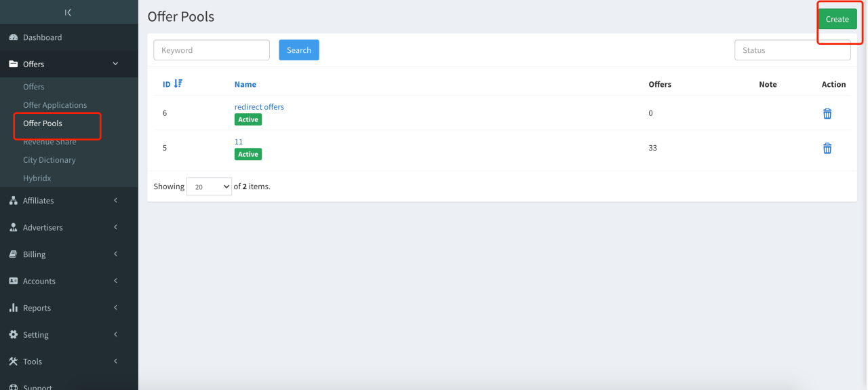Open the Offers submenu item
This screenshot has height=390, width=868.
33,87
